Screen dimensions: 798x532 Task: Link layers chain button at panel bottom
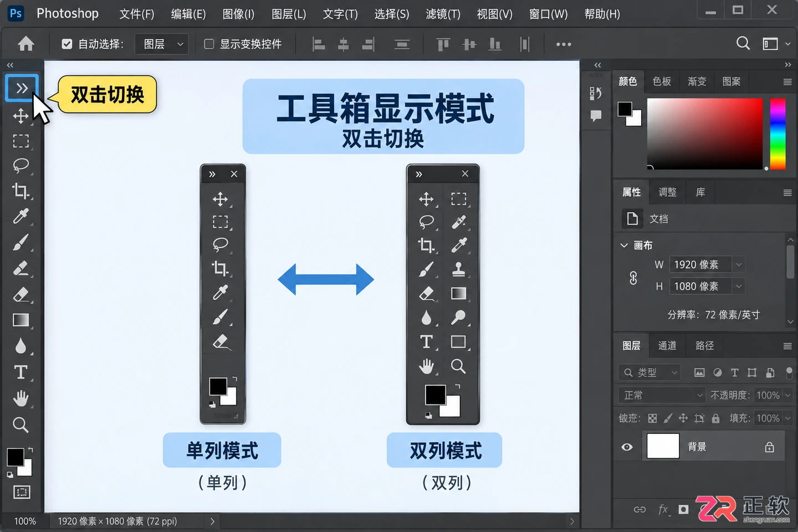640,509
